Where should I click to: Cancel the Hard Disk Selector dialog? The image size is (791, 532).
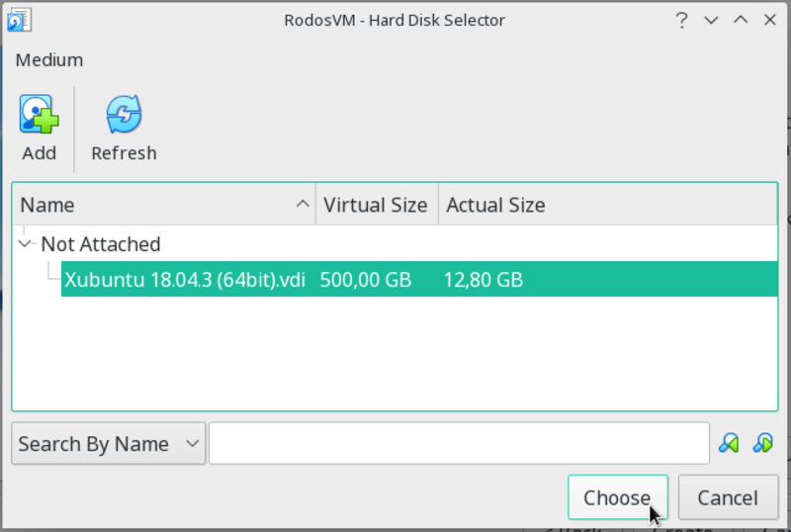pyautogui.click(x=728, y=498)
